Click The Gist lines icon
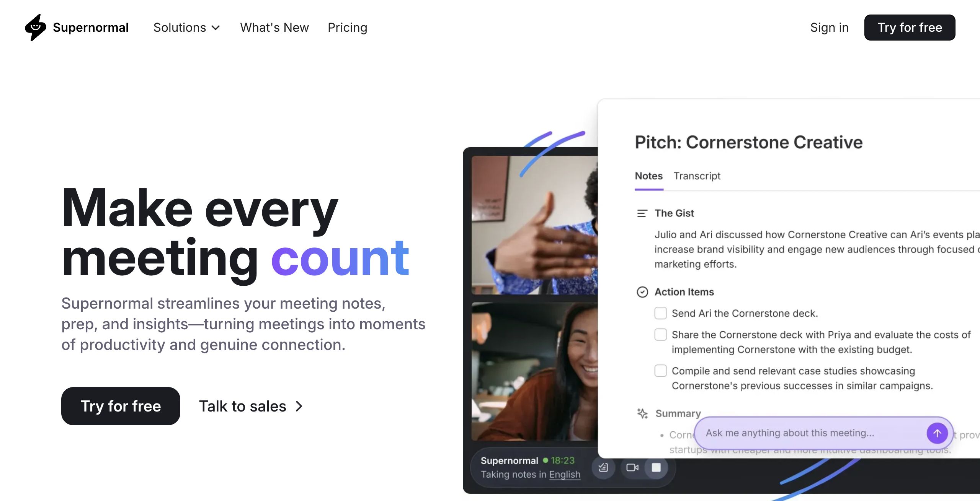Screen dimensions: 980x501 [642, 213]
